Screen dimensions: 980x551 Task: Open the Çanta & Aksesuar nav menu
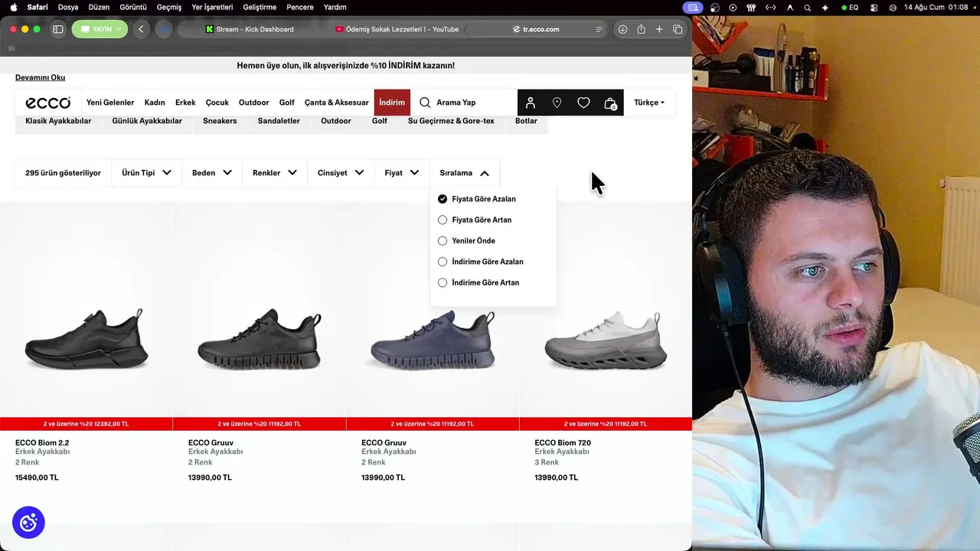337,103
